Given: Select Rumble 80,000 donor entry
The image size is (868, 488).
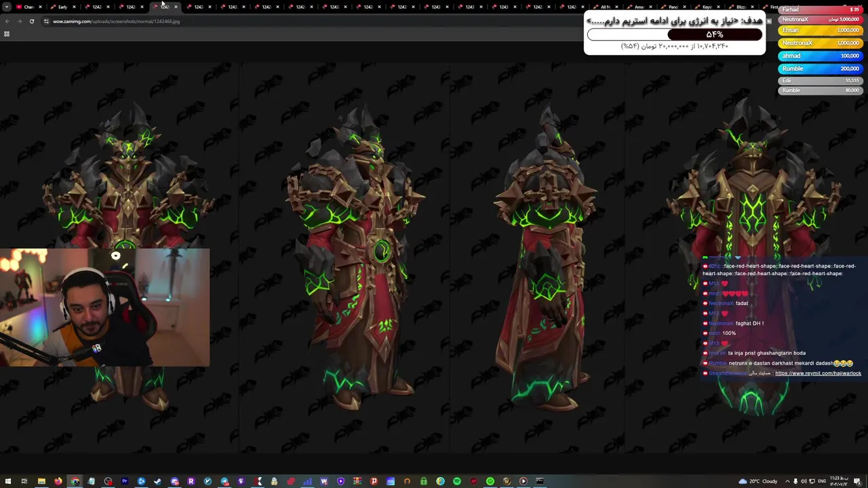Looking at the screenshot, I should click(x=820, y=90).
